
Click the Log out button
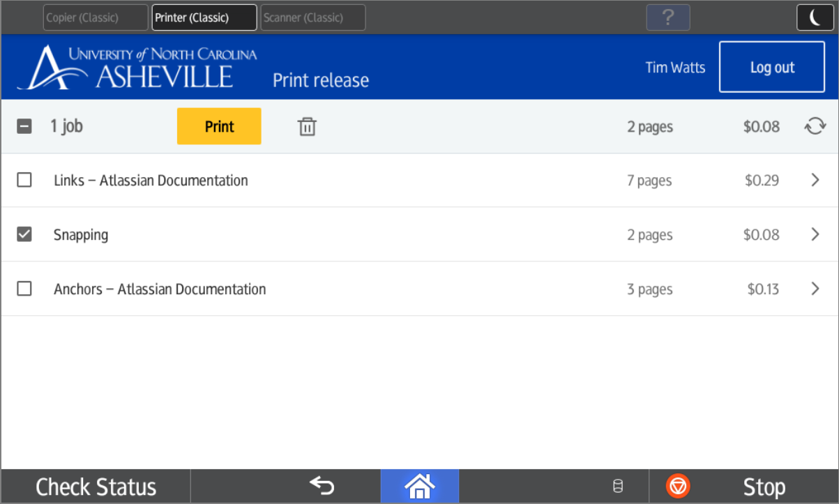pos(772,67)
